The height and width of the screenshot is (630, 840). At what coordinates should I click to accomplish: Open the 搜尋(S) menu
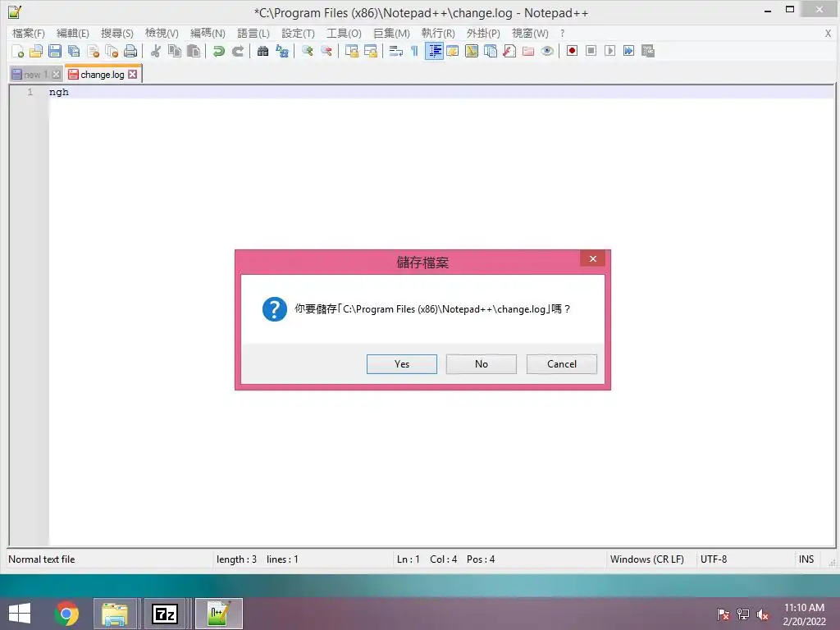[116, 33]
